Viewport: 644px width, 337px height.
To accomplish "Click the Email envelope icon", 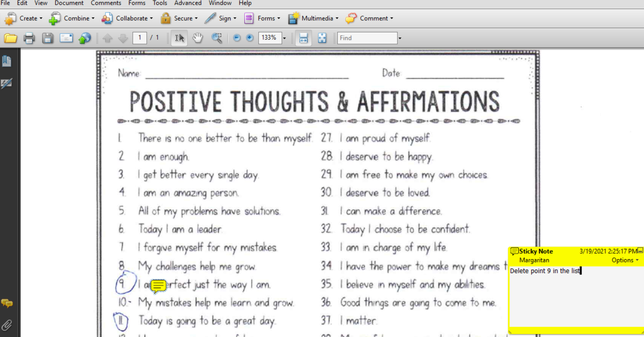I will click(66, 38).
